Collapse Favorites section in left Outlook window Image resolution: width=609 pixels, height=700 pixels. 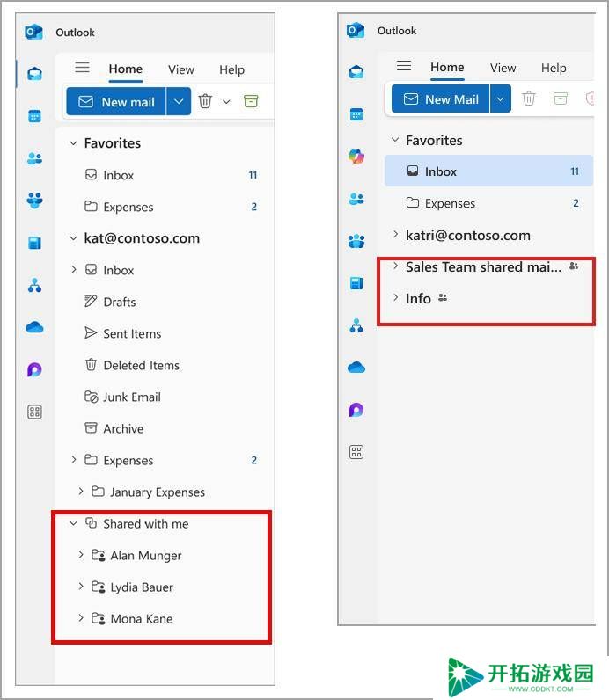73,142
